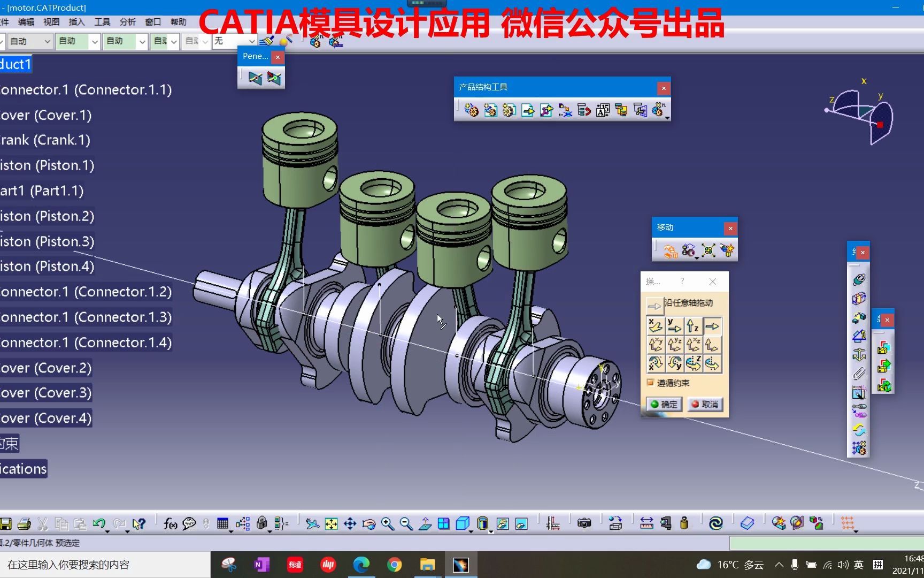Open the 帮助 menu

tap(179, 22)
